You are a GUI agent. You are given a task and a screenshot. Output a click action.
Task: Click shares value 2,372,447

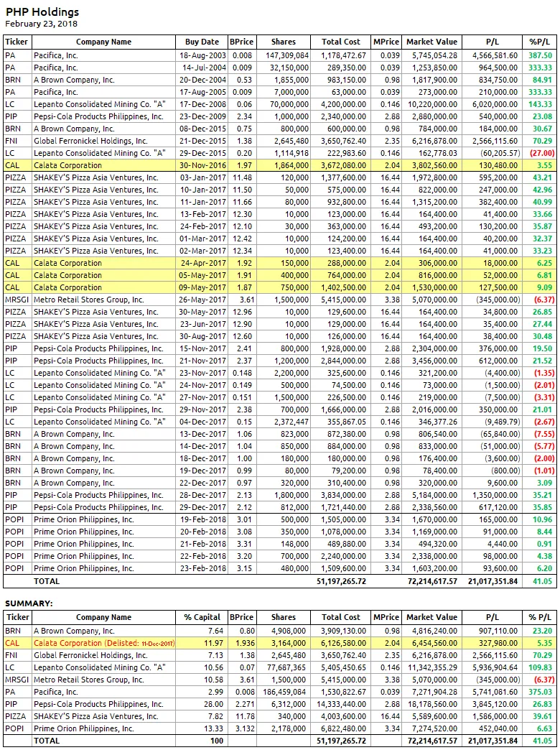pos(291,422)
